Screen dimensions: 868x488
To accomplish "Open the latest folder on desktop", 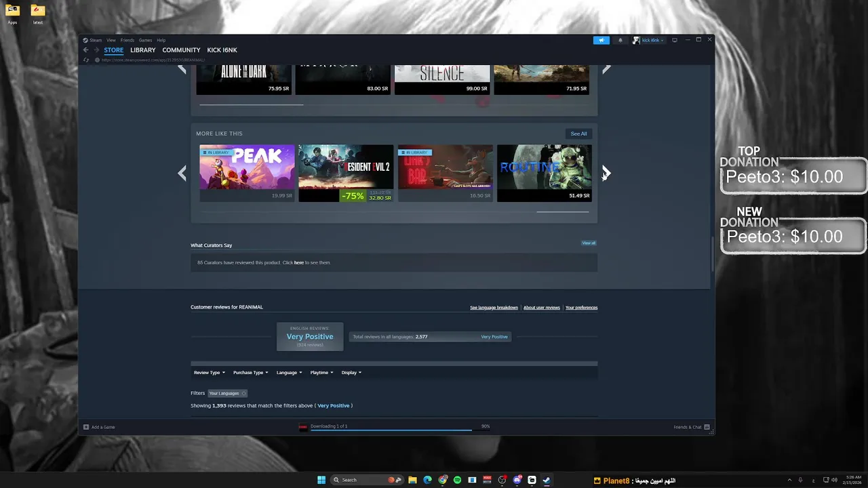I will (x=38, y=14).
